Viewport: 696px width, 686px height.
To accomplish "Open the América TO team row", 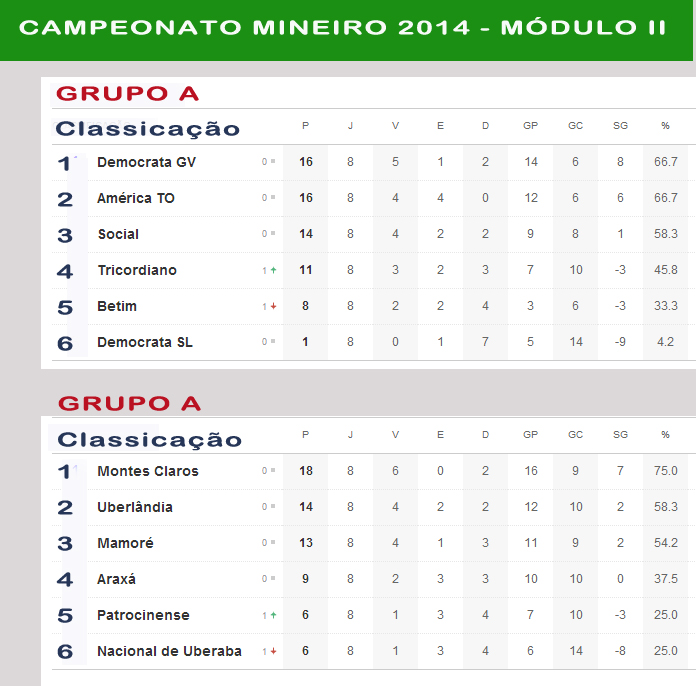I will (x=373, y=198).
